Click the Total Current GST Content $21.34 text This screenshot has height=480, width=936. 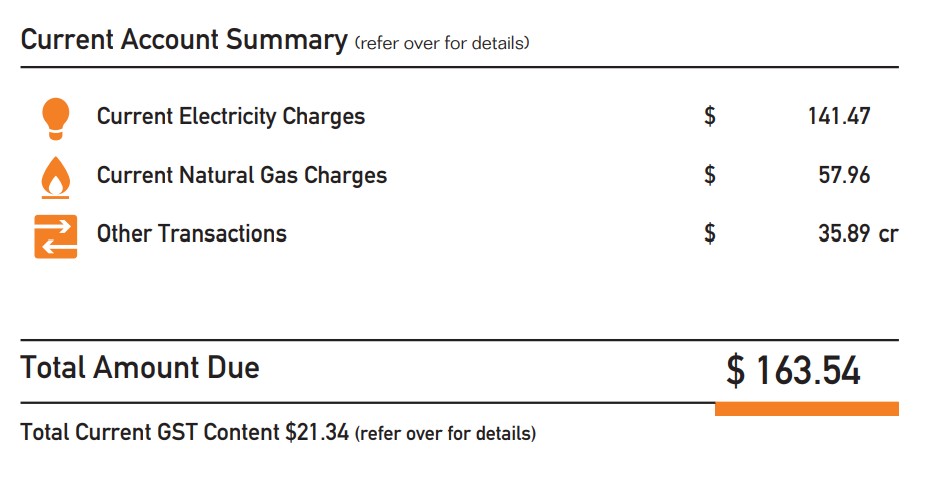[184, 432]
